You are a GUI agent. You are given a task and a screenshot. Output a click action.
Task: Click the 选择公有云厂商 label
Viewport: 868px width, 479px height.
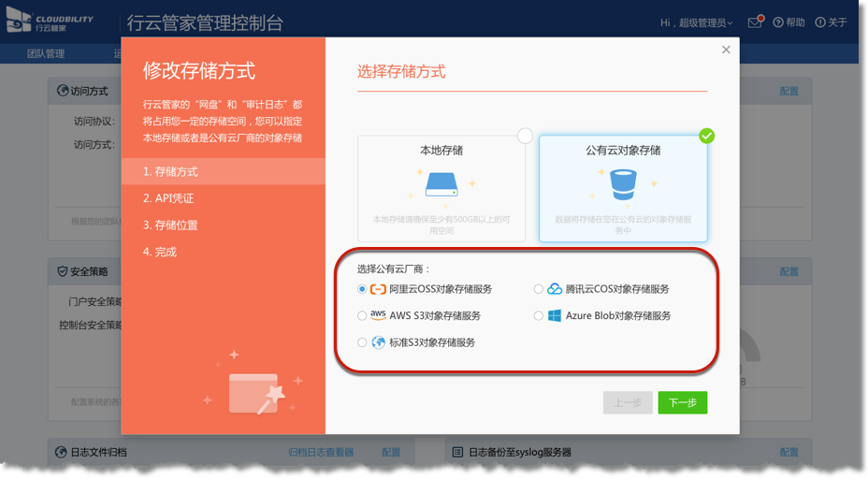(394, 269)
